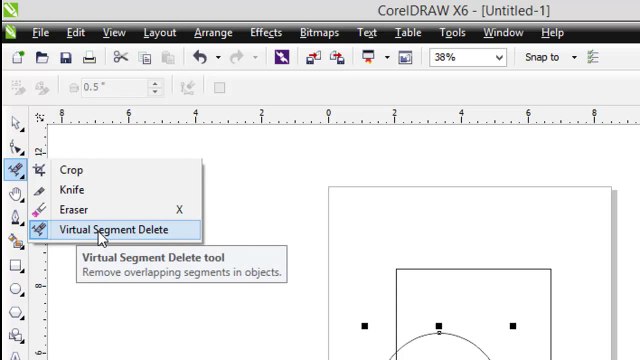
Task: Click the greyed smooth curve icon on property bar
Action: [x=187, y=87]
